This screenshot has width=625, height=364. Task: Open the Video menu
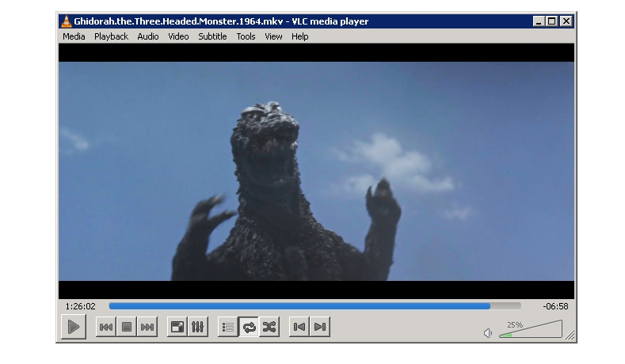pos(178,36)
